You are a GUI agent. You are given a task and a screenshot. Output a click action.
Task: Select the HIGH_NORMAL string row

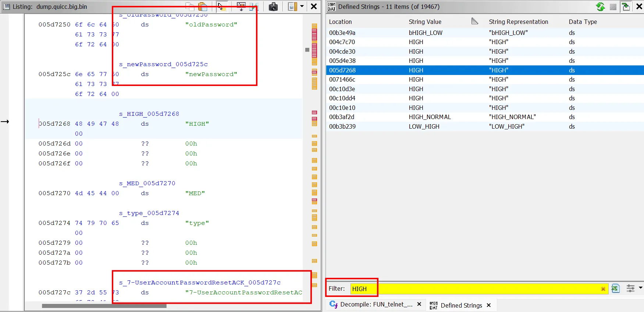click(x=430, y=117)
